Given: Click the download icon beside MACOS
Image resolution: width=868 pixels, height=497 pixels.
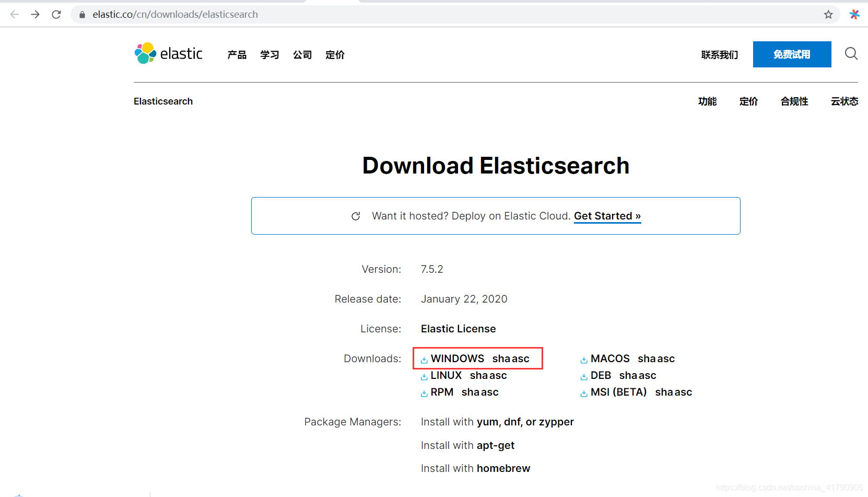Looking at the screenshot, I should [584, 360].
